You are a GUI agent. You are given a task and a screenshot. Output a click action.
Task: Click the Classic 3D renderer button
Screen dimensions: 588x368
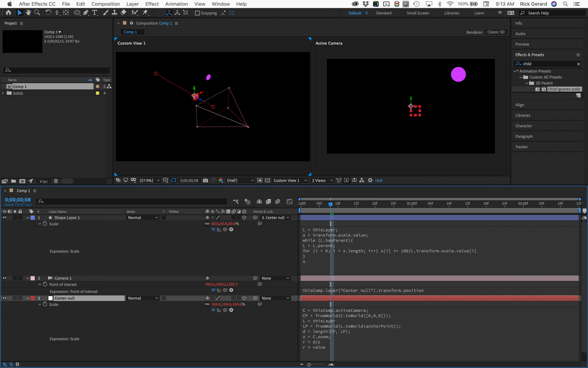point(496,32)
